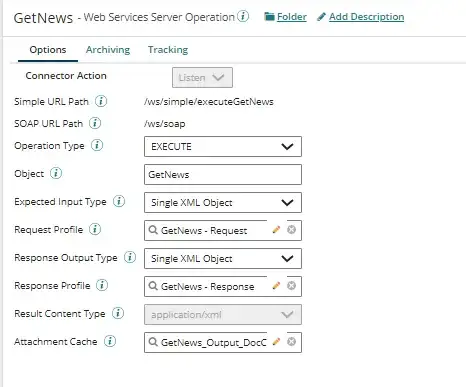
Task: Clear the GetNews - Response profile selection
Action: 291,286
